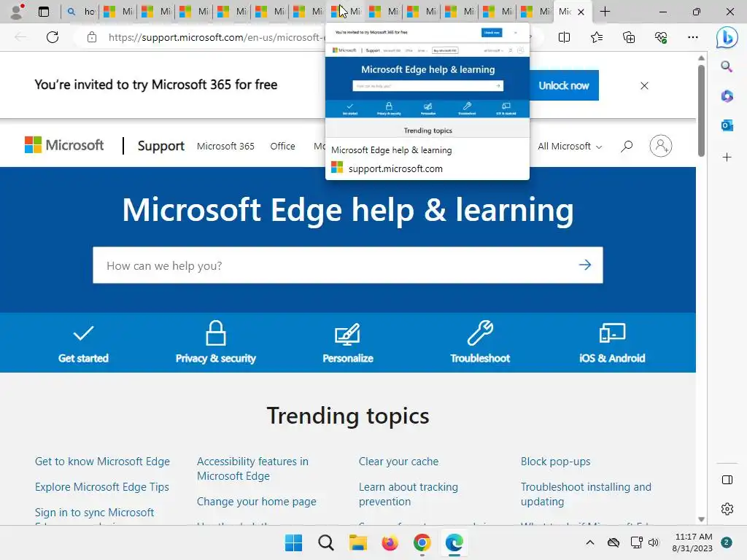Toggle sidebar panel icon near bottom
Screen dimensions: 747x560
[727, 480]
